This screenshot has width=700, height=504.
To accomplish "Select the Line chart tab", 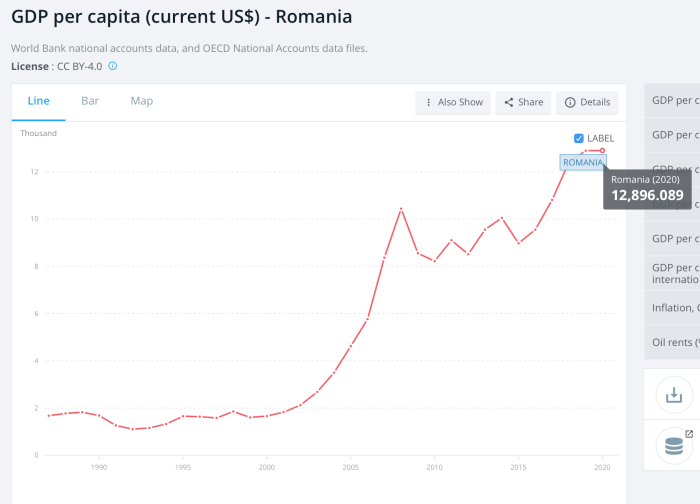I will pyautogui.click(x=39, y=101).
